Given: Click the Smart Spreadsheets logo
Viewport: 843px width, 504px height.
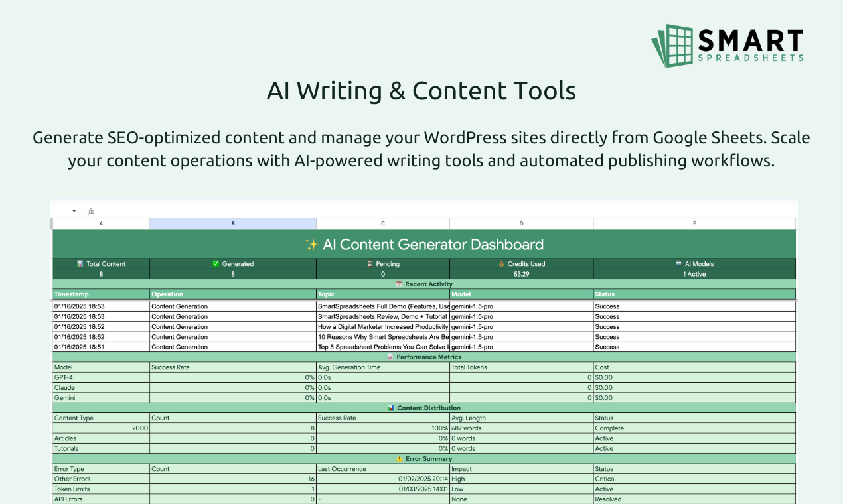Looking at the screenshot, I should [728, 45].
